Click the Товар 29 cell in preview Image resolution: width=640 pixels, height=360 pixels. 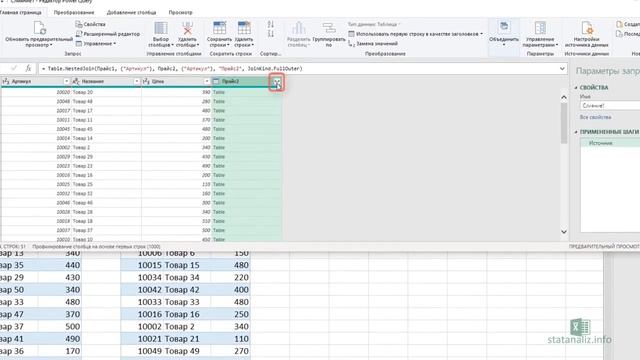point(106,157)
